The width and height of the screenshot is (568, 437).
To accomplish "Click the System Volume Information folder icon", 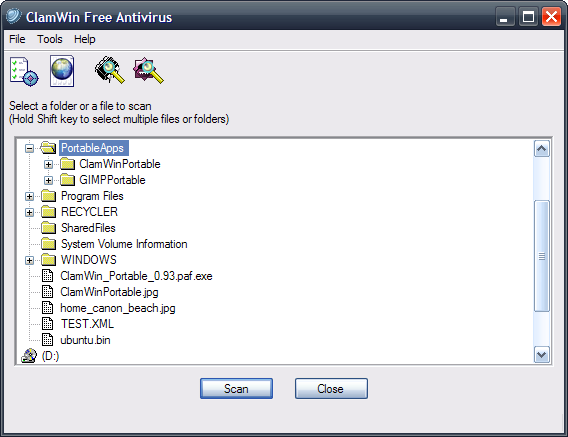I will click(x=48, y=244).
